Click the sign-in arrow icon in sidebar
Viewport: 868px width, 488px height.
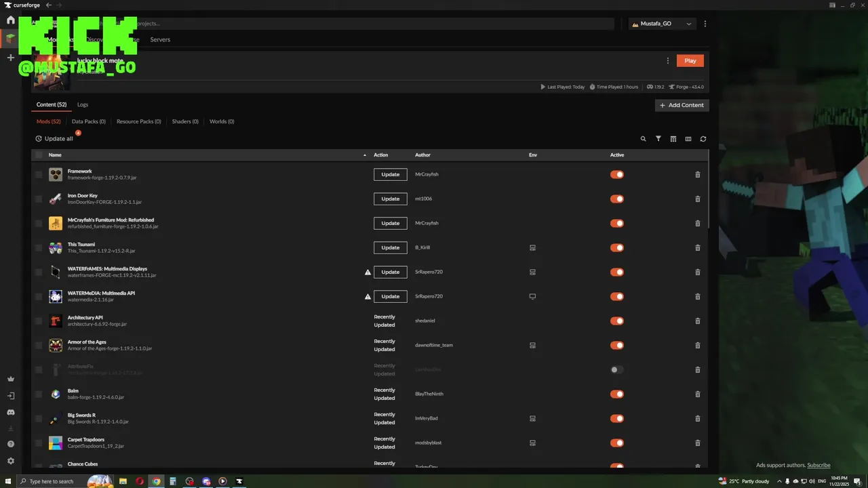click(10, 396)
